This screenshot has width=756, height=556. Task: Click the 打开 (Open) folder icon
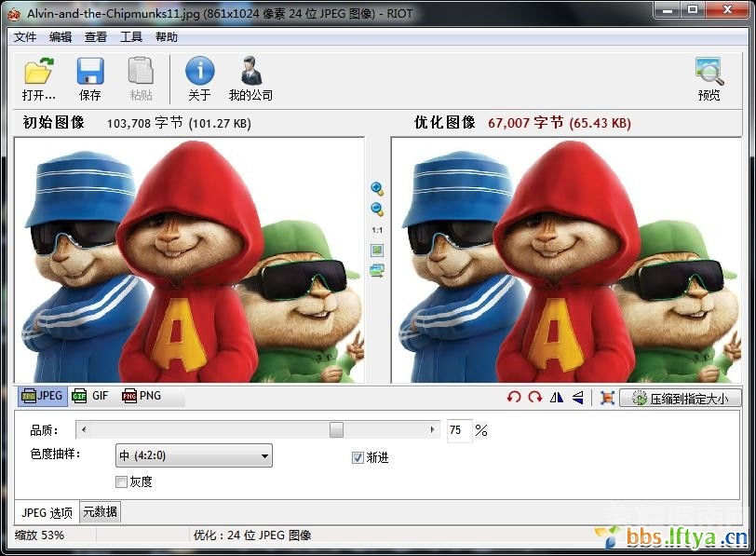click(39, 73)
